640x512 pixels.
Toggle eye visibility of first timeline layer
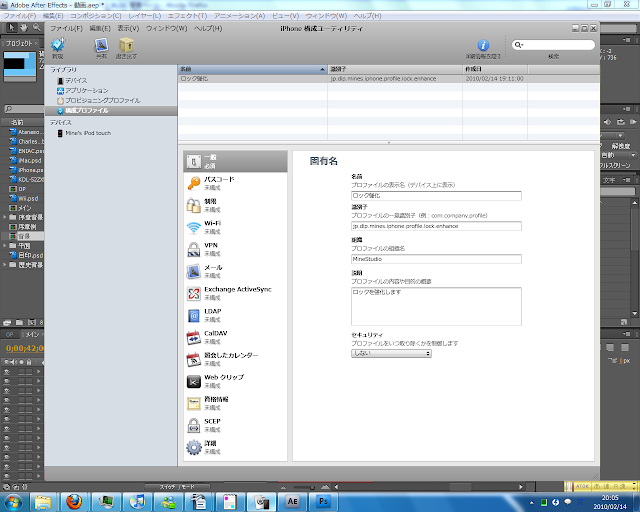(7, 372)
